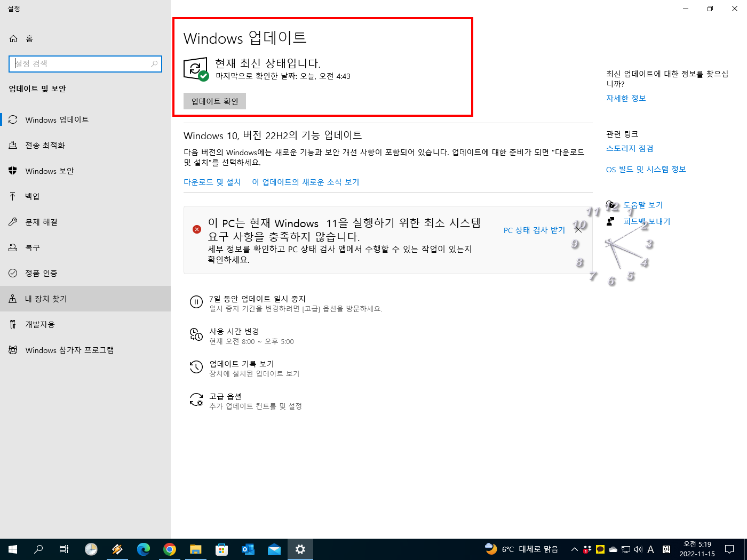This screenshot has width=747, height=560.
Task: Click 자세한 정보 link
Action: point(626,98)
